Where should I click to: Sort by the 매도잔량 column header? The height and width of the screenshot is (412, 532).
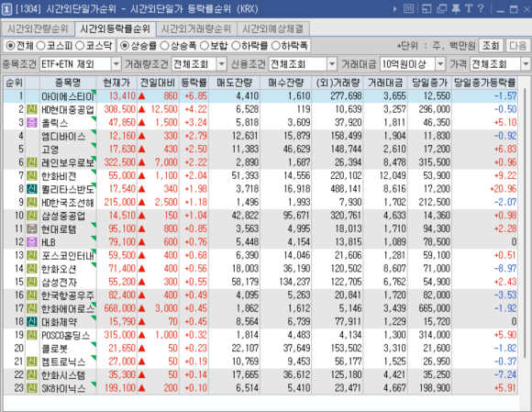click(x=235, y=83)
